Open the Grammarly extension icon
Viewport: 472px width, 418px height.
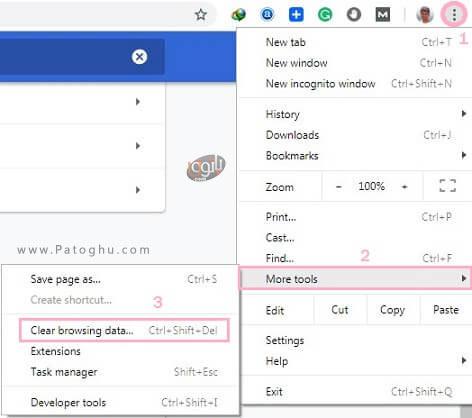click(x=325, y=15)
